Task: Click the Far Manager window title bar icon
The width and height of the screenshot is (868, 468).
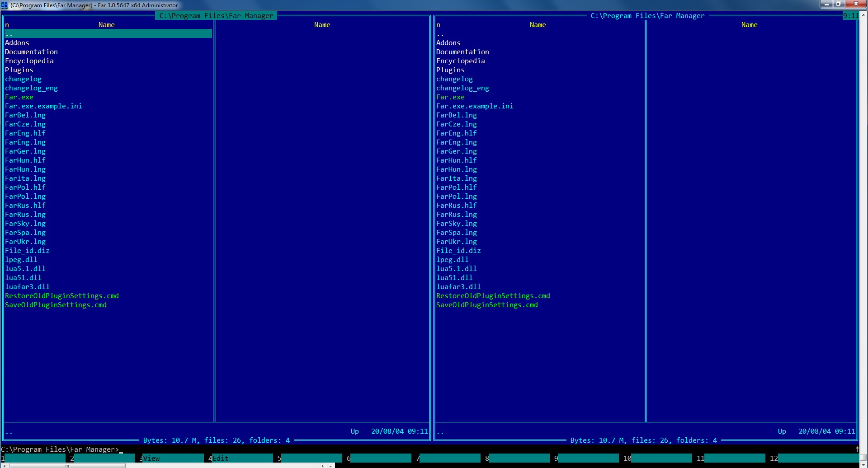Action: [5, 5]
